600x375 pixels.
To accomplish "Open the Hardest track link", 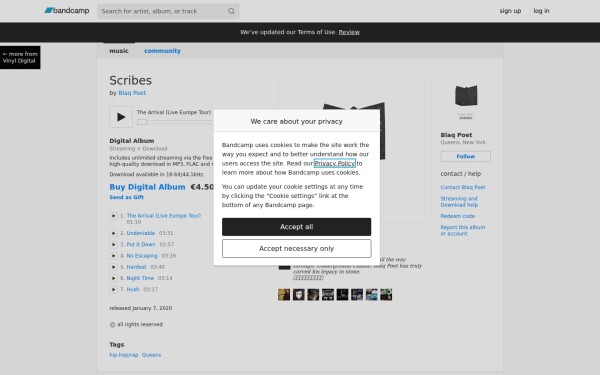I will coord(137,267).
